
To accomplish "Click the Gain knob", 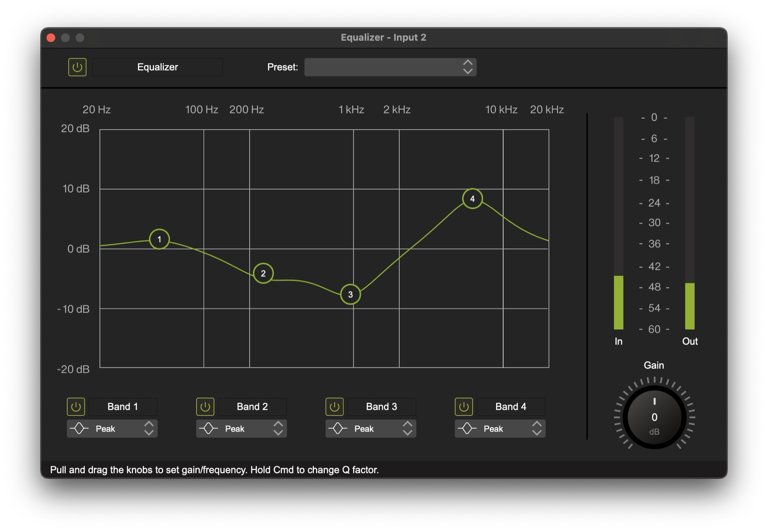I will [654, 417].
